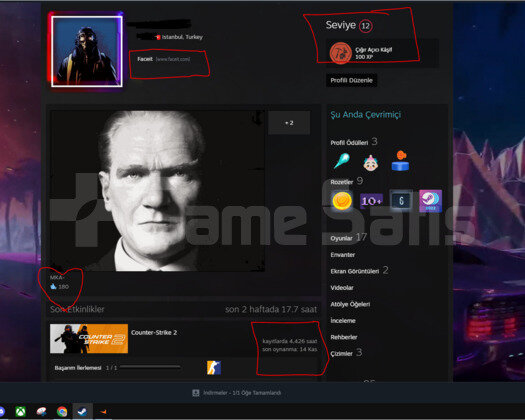Open the large featured artwork portrait
Viewport: 525px width, 420px height.
click(x=157, y=191)
